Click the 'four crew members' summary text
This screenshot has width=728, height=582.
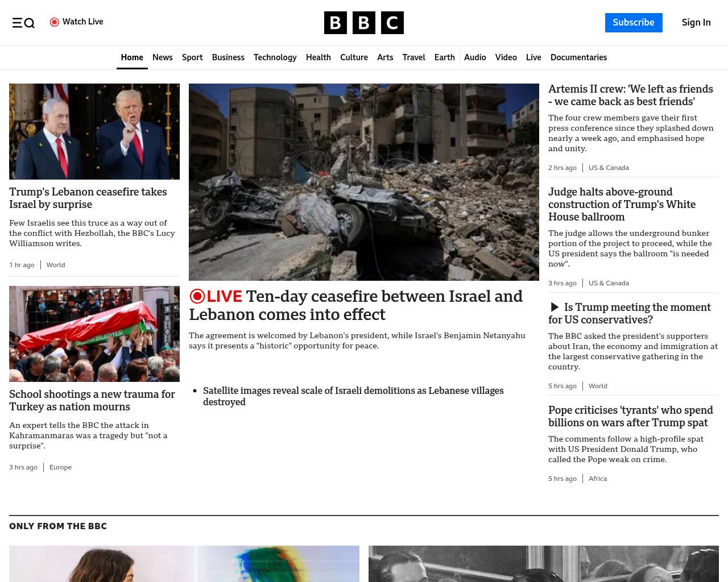click(x=631, y=133)
